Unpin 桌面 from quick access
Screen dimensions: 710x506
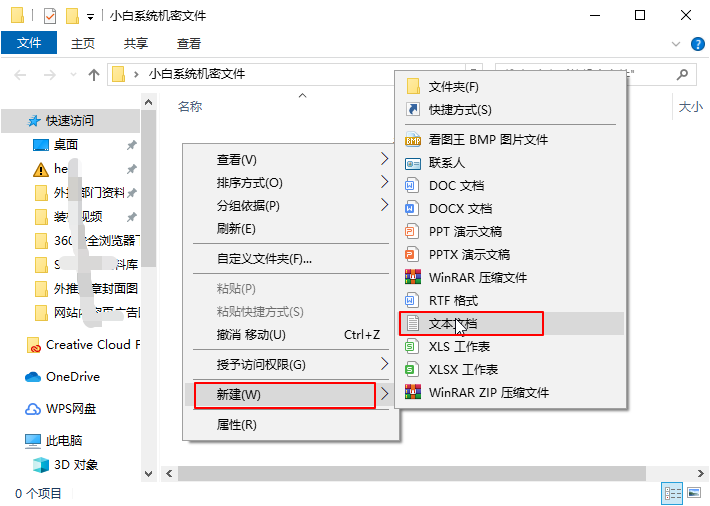coord(131,145)
